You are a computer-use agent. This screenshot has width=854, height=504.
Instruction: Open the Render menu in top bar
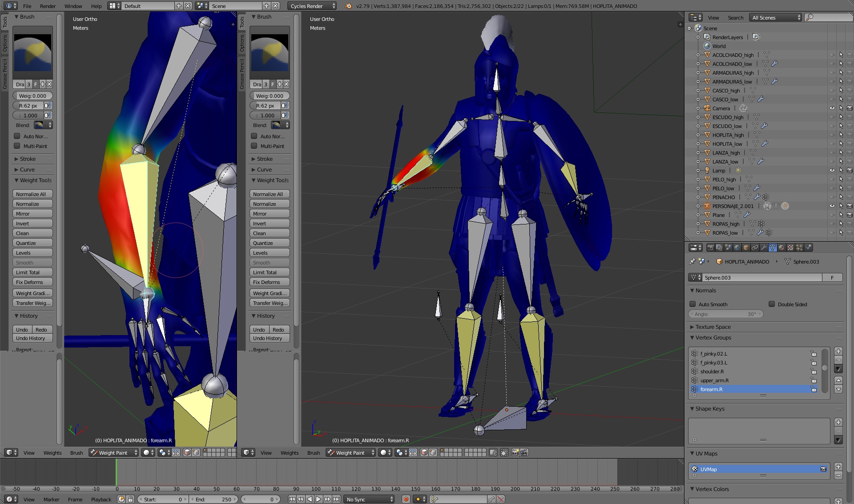[x=48, y=6]
